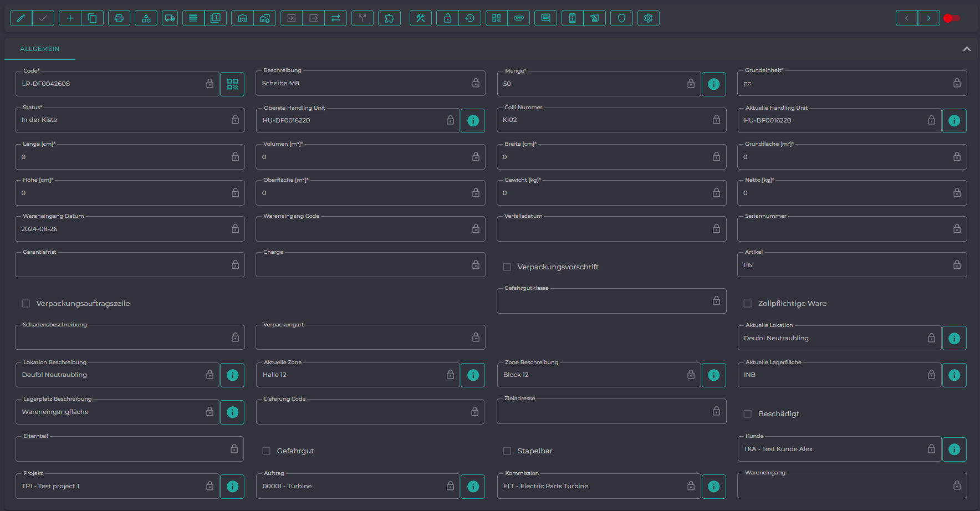Click the delivery truck icon in toolbar
The width and height of the screenshot is (980, 511).
[x=170, y=18]
